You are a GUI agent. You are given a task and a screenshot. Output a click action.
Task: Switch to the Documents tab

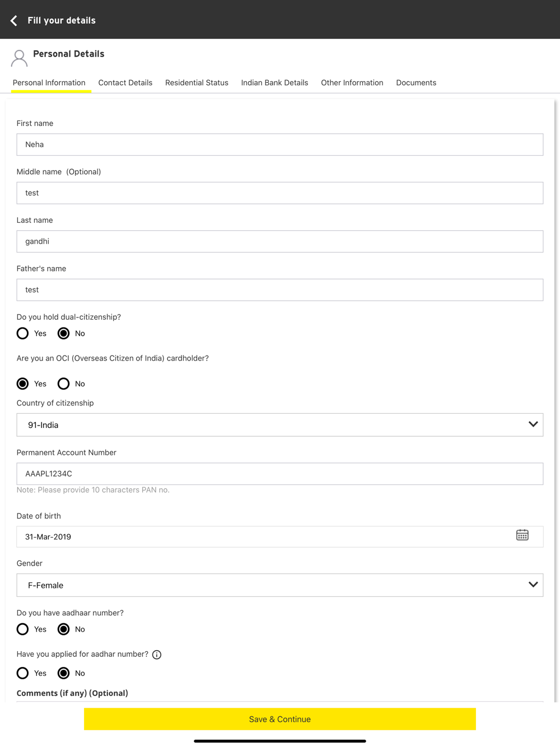coord(416,83)
